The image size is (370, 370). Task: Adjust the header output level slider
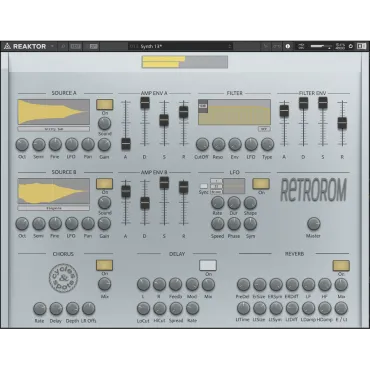pos(321,46)
